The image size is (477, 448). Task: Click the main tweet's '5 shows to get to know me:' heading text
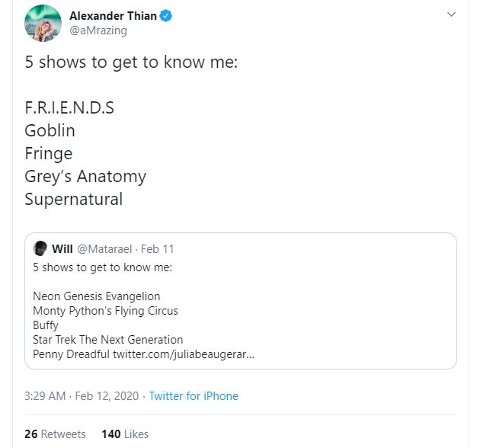[x=131, y=62]
